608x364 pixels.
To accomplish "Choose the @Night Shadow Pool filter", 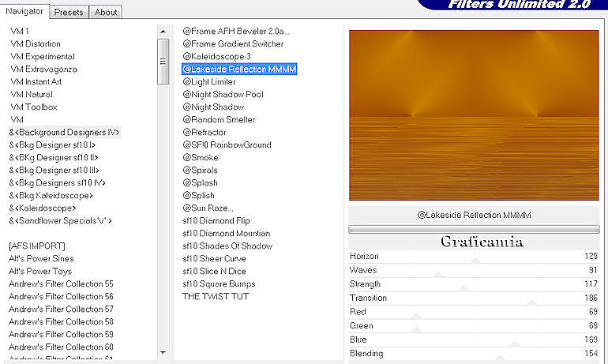I will pyautogui.click(x=223, y=94).
